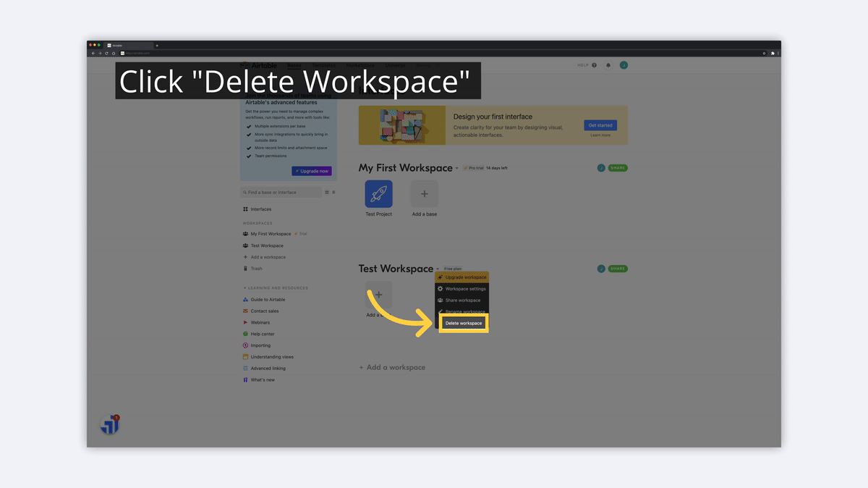The image size is (868, 488).
Task: Choose Share workspace in the menu
Action: (461, 300)
